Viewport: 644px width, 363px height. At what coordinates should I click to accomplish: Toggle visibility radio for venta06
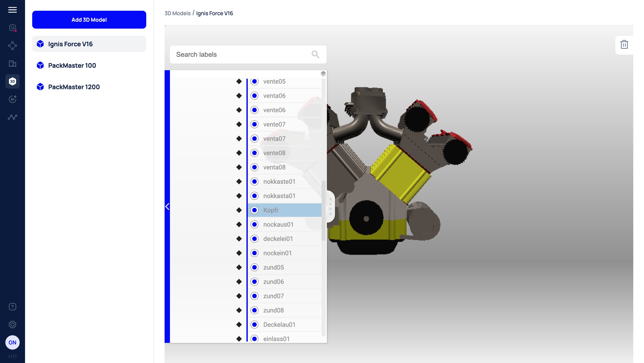coord(254,96)
